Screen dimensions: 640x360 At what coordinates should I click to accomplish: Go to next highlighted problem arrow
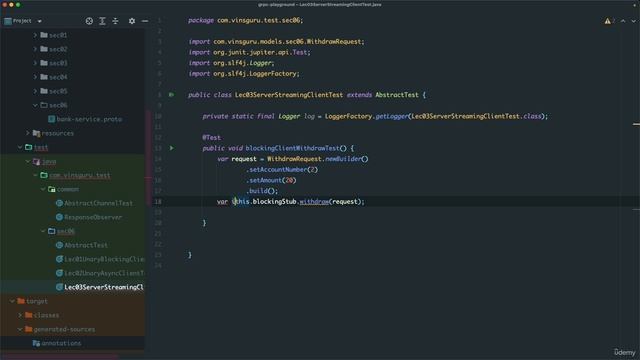(x=633, y=21)
